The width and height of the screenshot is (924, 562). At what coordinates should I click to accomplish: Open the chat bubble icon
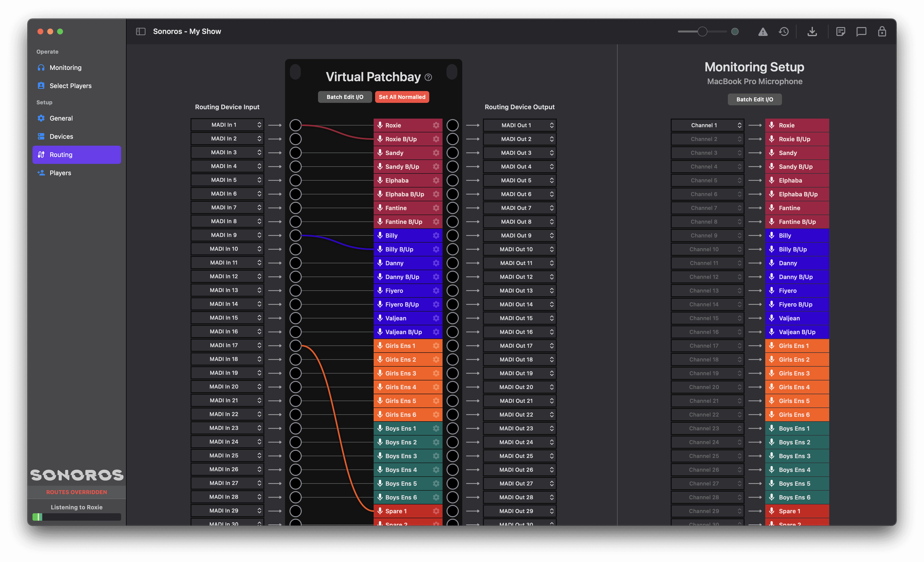pyautogui.click(x=861, y=32)
